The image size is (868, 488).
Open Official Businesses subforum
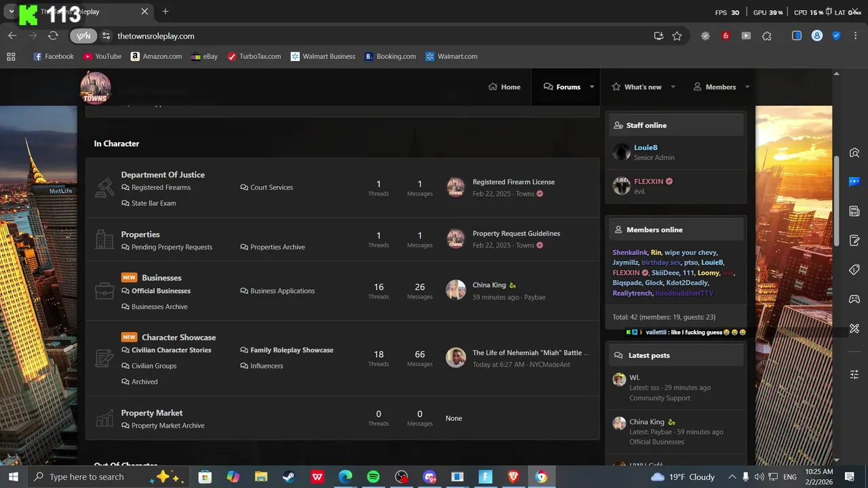click(x=161, y=291)
